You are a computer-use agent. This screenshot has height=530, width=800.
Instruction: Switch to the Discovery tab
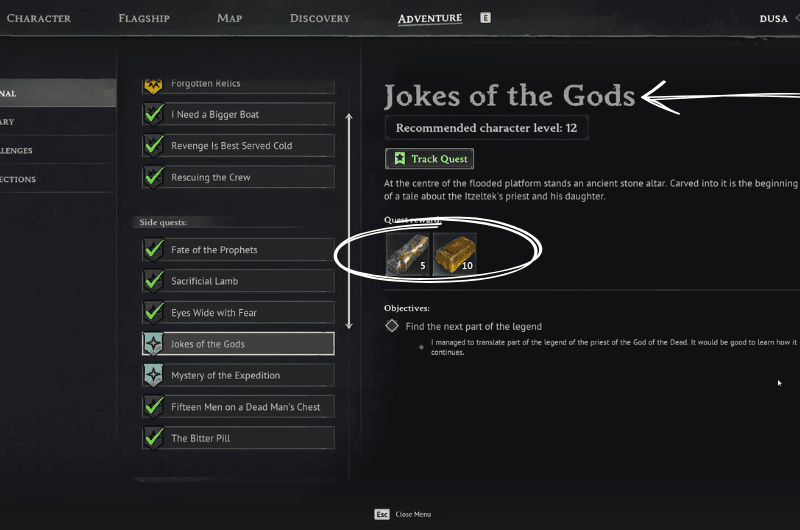click(320, 18)
